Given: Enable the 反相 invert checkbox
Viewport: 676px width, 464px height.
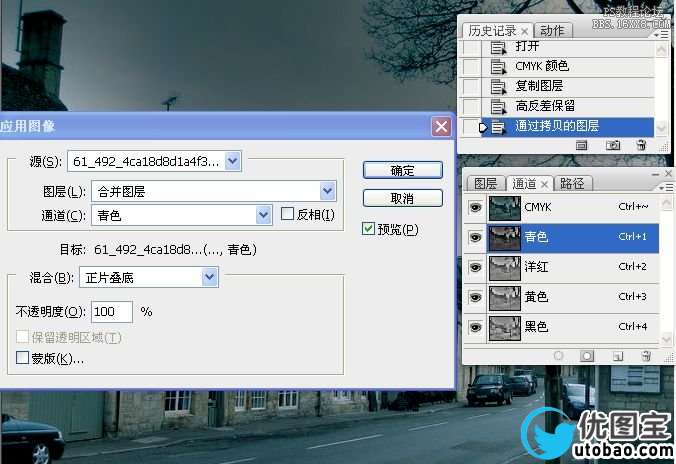Looking at the screenshot, I should point(287,214).
